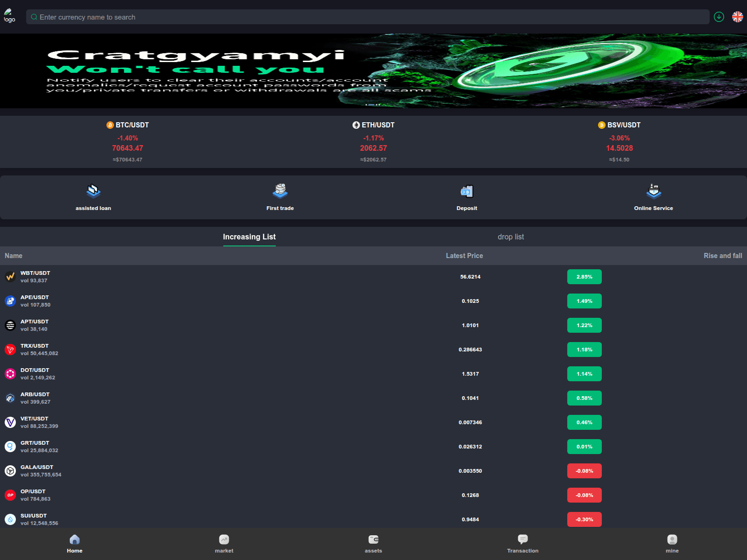The height and width of the screenshot is (560, 747).
Task: Open the assets section
Action: pyautogui.click(x=373, y=544)
